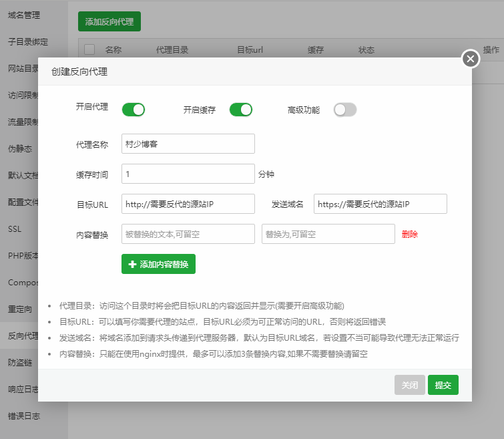Click the 代理名称 input field
The width and height of the screenshot is (504, 439).
click(x=188, y=144)
